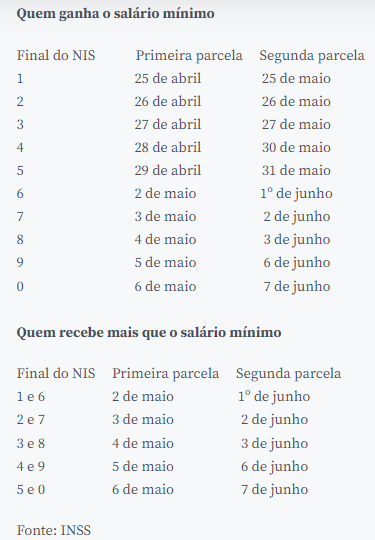Click the '25 de maio' date cell

tap(296, 79)
